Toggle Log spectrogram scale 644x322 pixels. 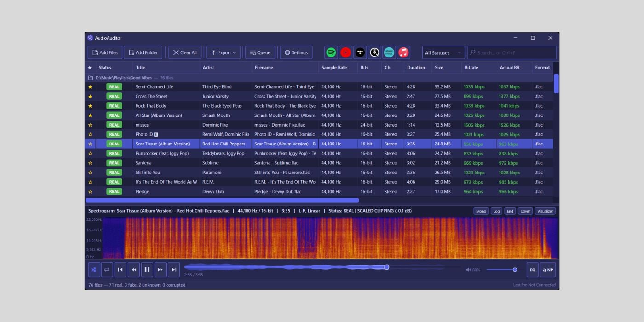[x=496, y=211]
